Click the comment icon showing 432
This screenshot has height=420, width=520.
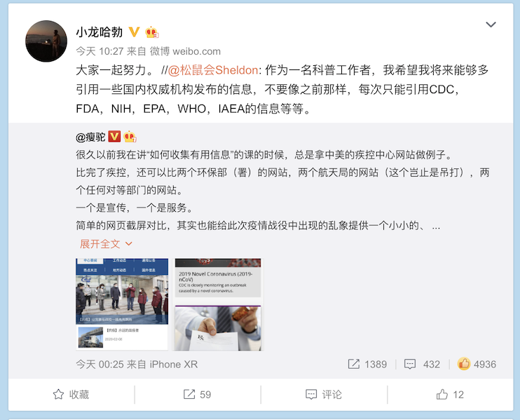(409, 365)
